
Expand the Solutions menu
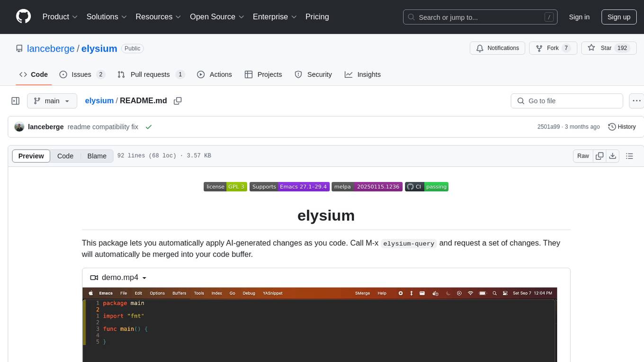[x=107, y=17]
